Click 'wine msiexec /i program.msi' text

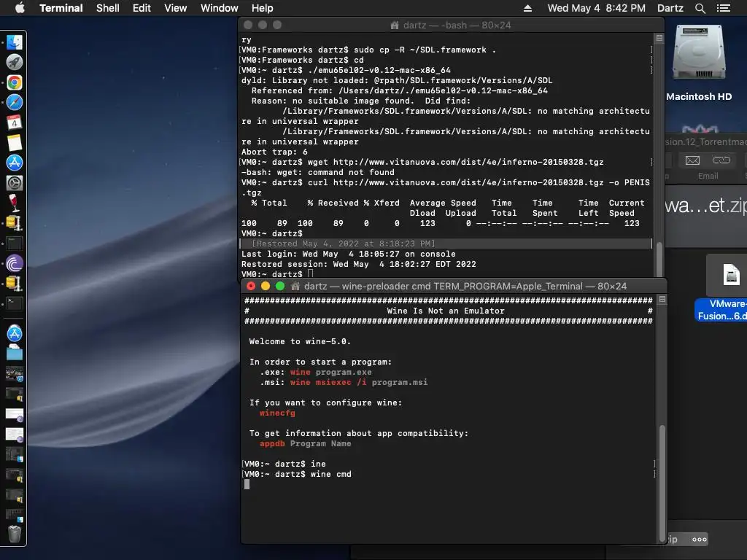(x=359, y=382)
